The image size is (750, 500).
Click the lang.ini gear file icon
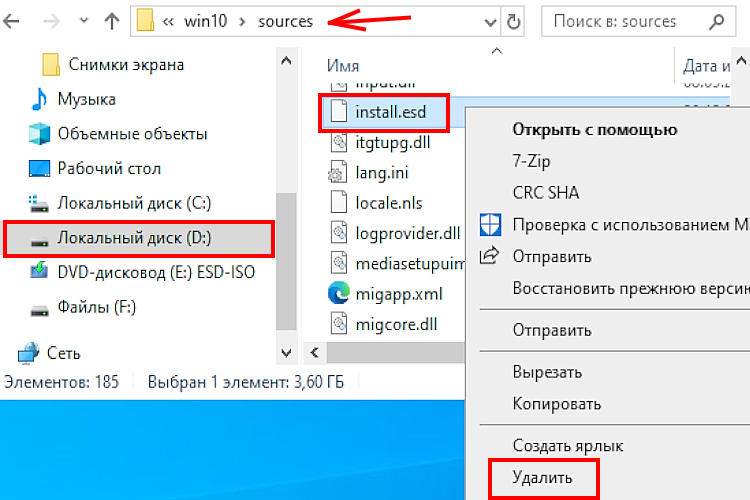338,173
